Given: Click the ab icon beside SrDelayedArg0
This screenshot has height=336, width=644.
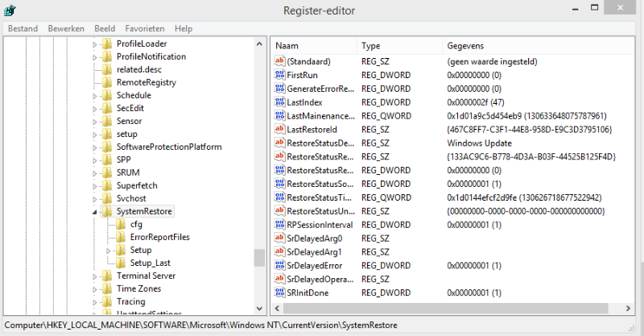Looking at the screenshot, I should coord(279,238).
